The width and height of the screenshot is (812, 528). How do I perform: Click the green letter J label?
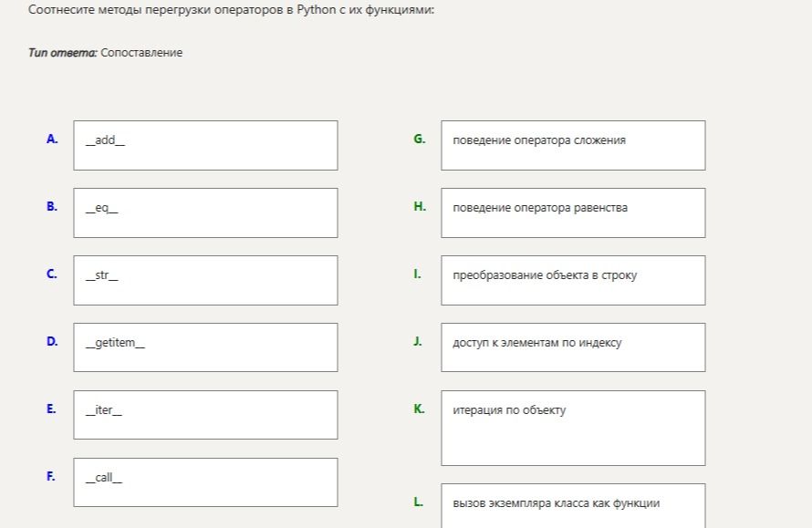click(417, 341)
